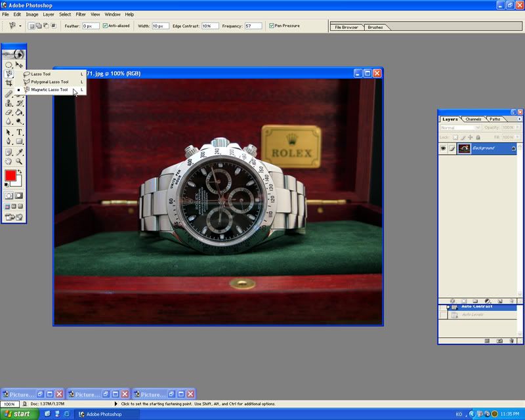Select the Crop tool

coord(9,83)
